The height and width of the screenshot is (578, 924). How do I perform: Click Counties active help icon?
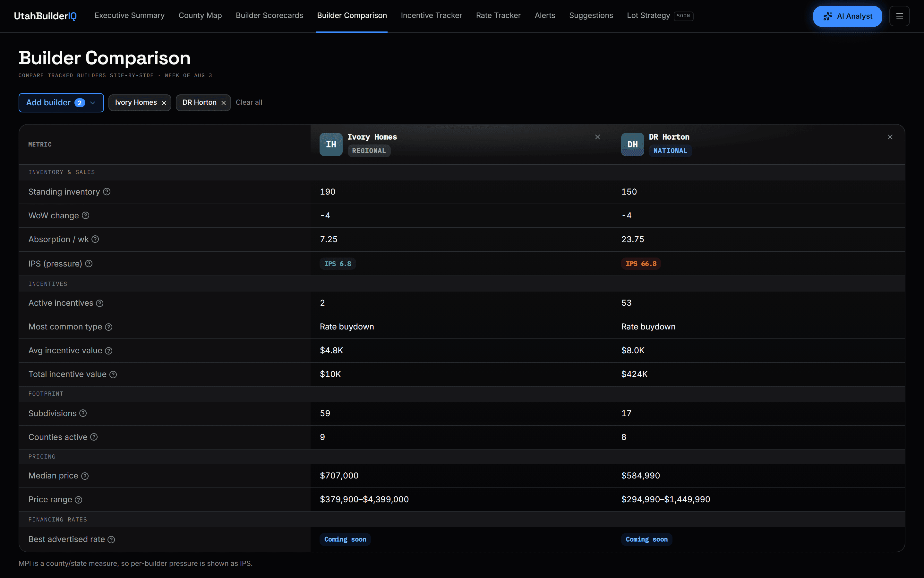coord(94,437)
